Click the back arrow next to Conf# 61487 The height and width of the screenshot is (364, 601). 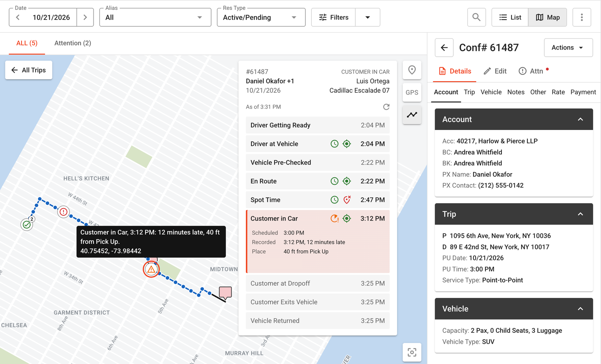[x=444, y=48]
